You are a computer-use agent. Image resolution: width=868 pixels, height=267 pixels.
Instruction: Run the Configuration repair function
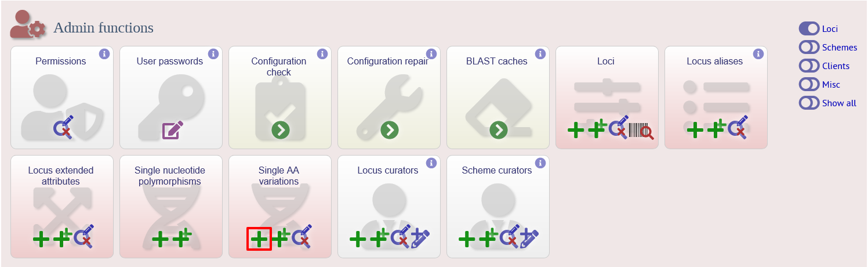(x=390, y=130)
